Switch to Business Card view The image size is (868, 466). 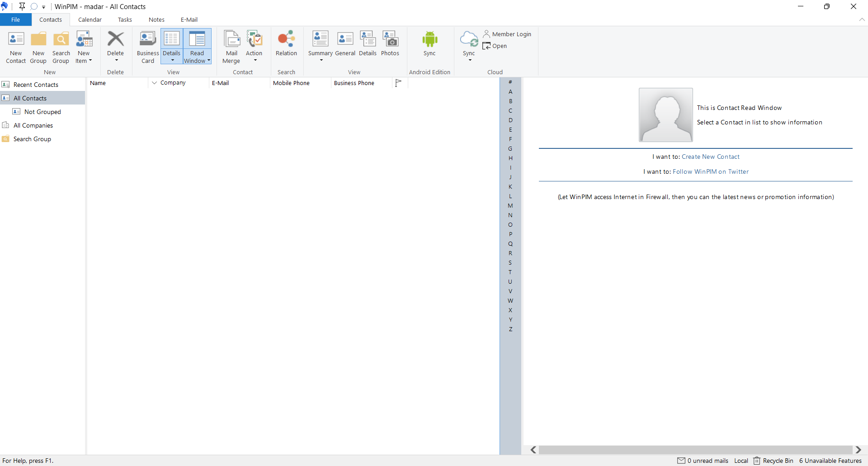[148, 47]
